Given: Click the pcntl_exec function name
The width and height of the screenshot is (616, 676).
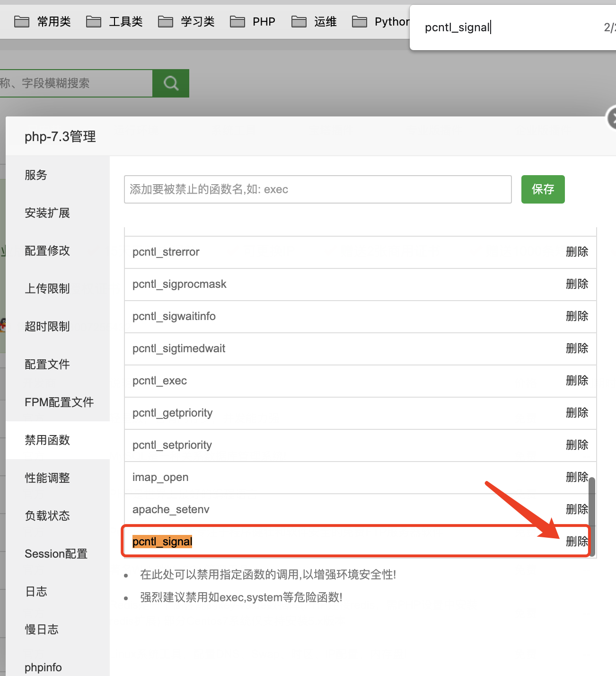Looking at the screenshot, I should click(x=160, y=381).
